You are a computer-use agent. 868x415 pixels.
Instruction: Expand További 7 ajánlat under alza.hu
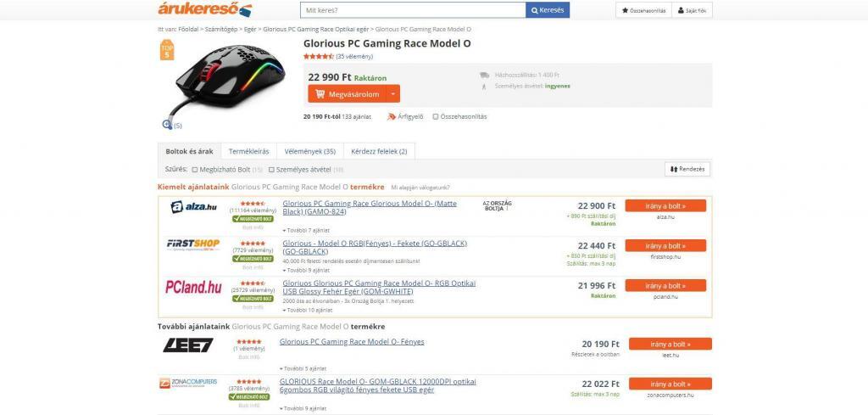(305, 230)
